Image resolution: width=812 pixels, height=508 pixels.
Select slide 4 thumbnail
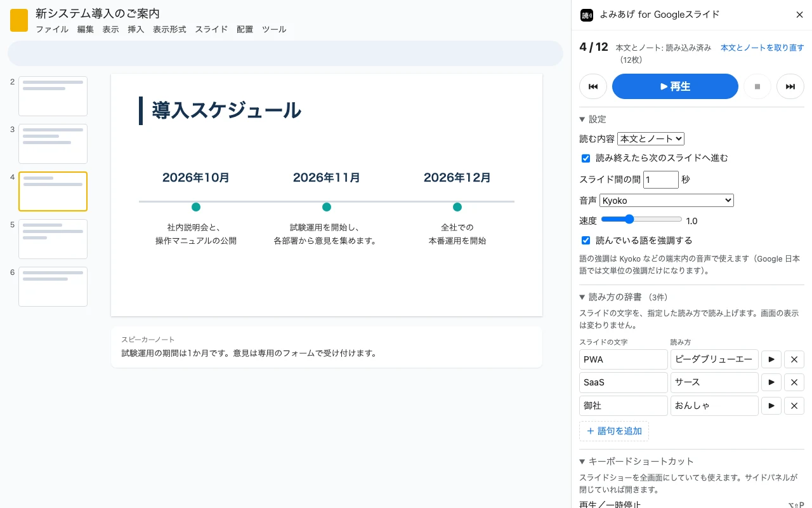click(x=53, y=191)
